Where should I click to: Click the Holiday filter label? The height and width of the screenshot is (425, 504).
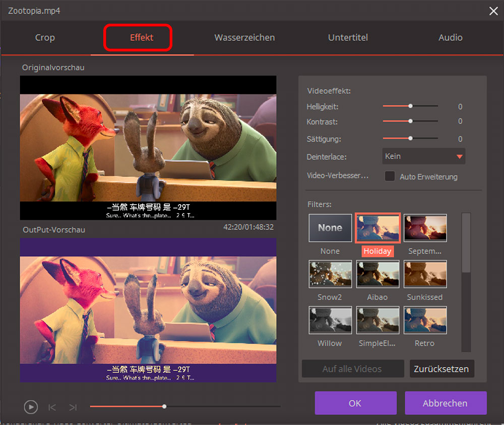coord(377,251)
